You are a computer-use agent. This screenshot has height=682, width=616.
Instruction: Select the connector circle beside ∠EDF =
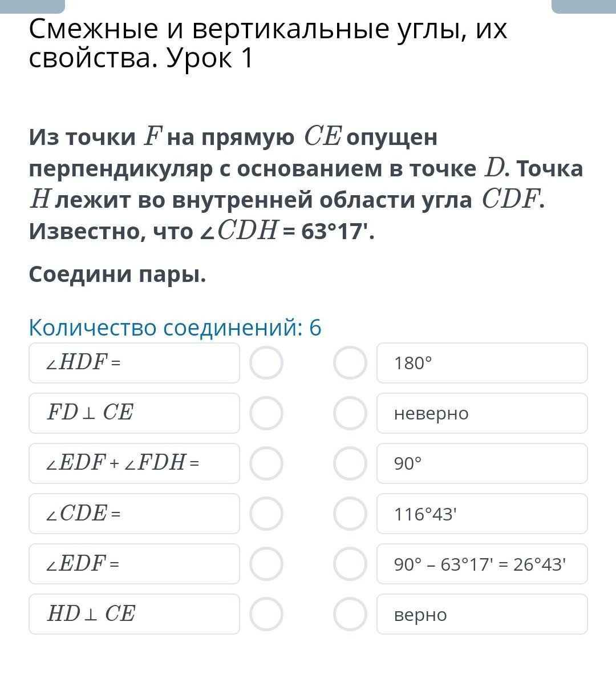tap(266, 564)
